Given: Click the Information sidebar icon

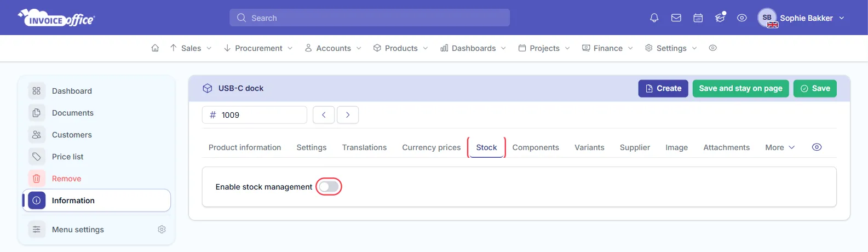Looking at the screenshot, I should coord(37,201).
